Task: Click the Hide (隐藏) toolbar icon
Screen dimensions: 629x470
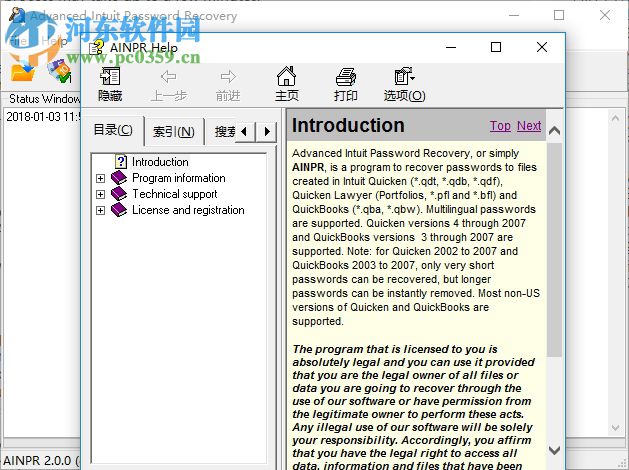Action: [110, 76]
